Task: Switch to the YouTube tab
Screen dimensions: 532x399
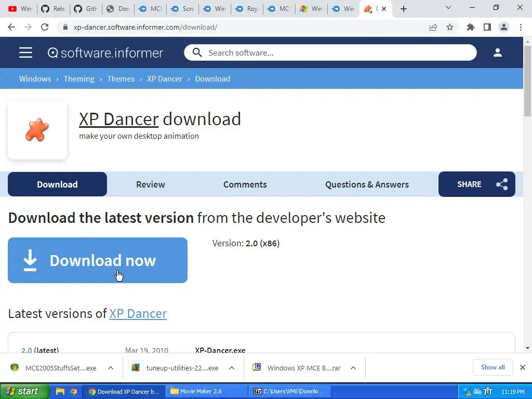Action: tap(20, 9)
